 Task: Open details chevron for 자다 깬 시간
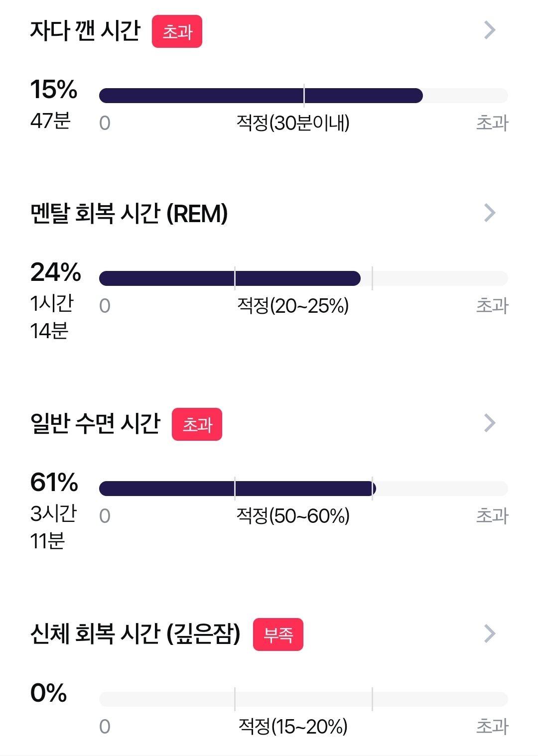coord(490,30)
